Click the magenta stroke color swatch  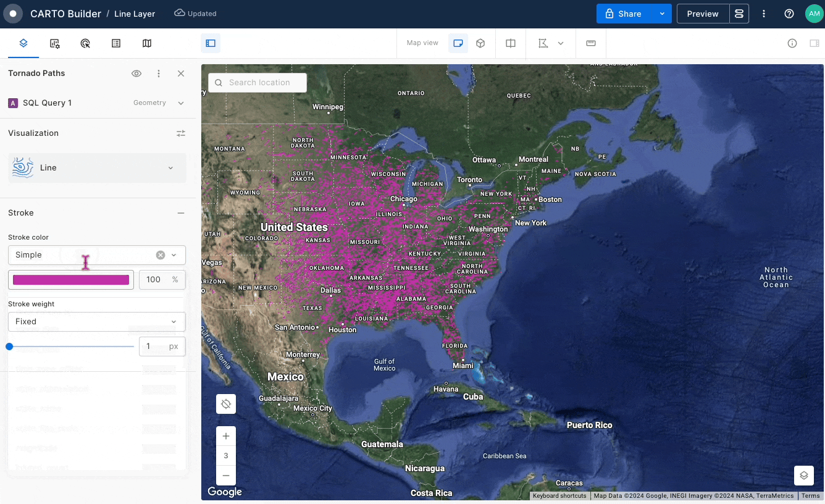pyautogui.click(x=71, y=280)
